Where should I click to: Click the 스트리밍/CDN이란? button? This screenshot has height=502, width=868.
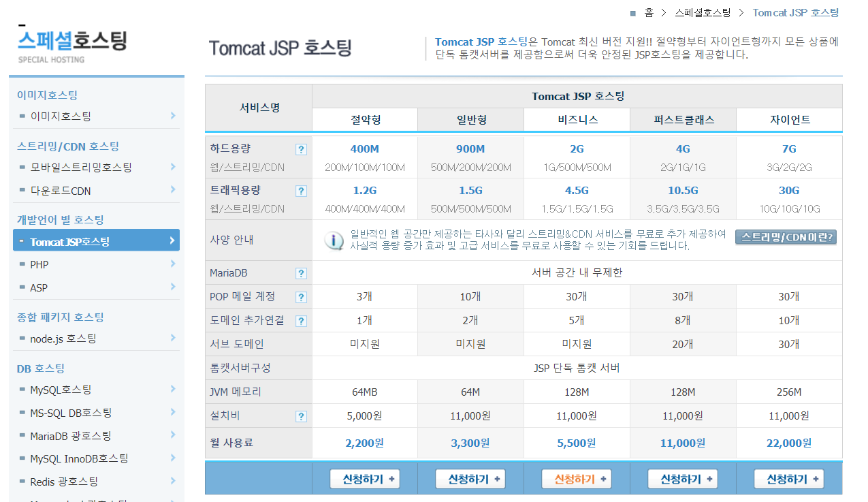786,237
